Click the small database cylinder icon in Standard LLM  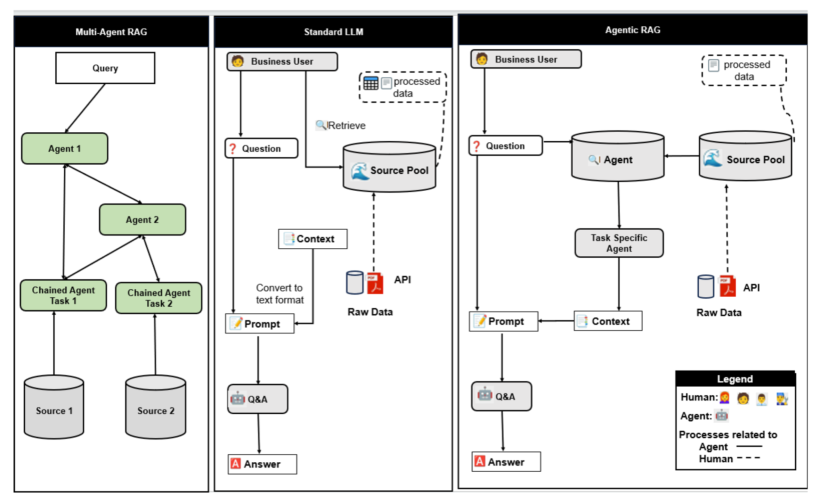[x=355, y=283]
